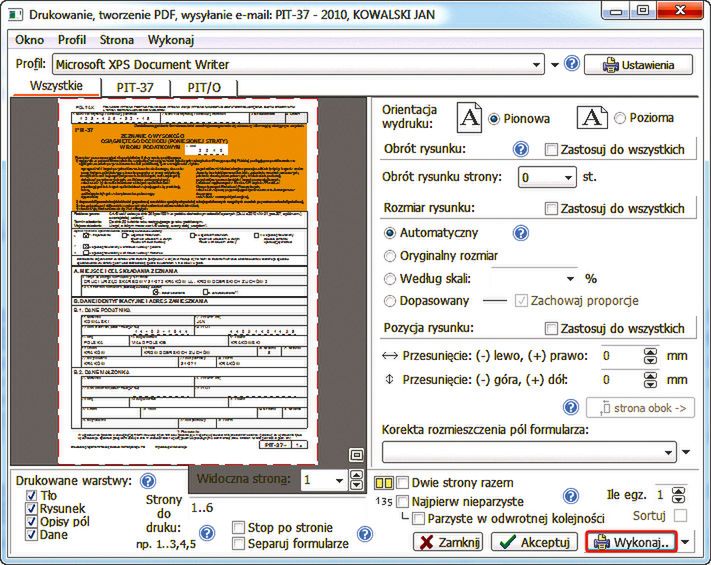Viewport: 711px width, 565px height.
Task: Click the Strony do druku 1..6 field
Action: (x=202, y=507)
